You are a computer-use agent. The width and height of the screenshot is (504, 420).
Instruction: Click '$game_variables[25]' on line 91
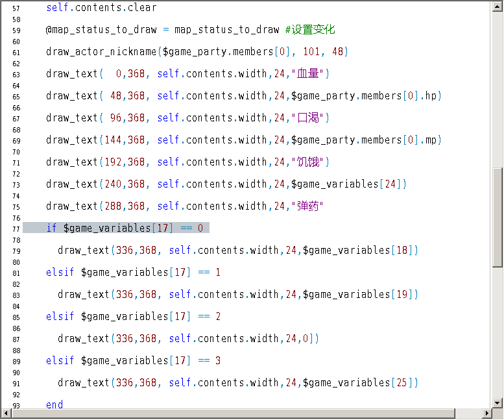click(358, 383)
